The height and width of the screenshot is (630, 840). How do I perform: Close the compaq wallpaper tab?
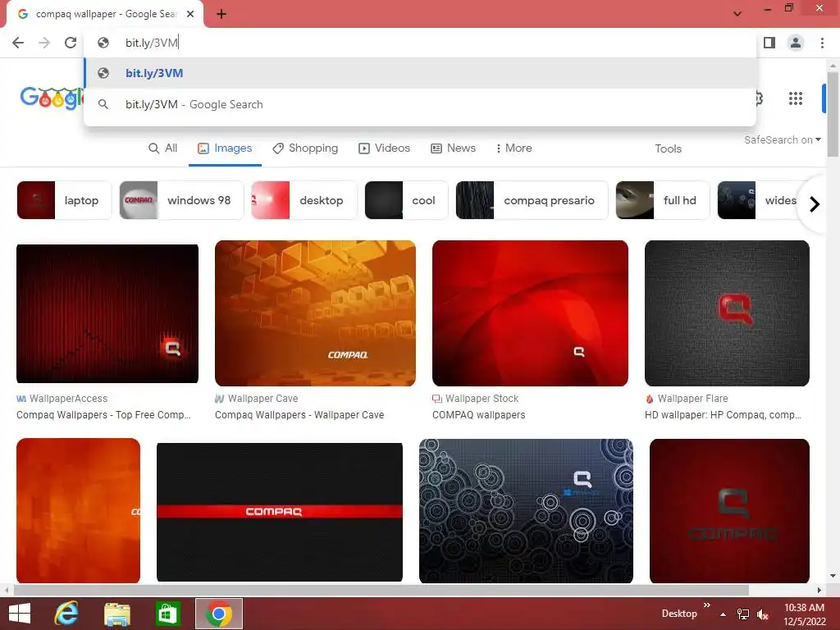click(x=190, y=14)
